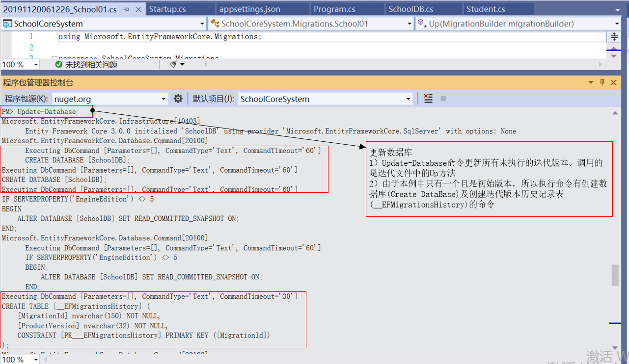This screenshot has height=364, width=629.
Task: Click the 'PM> Update-Database' command line
Action: point(39,112)
